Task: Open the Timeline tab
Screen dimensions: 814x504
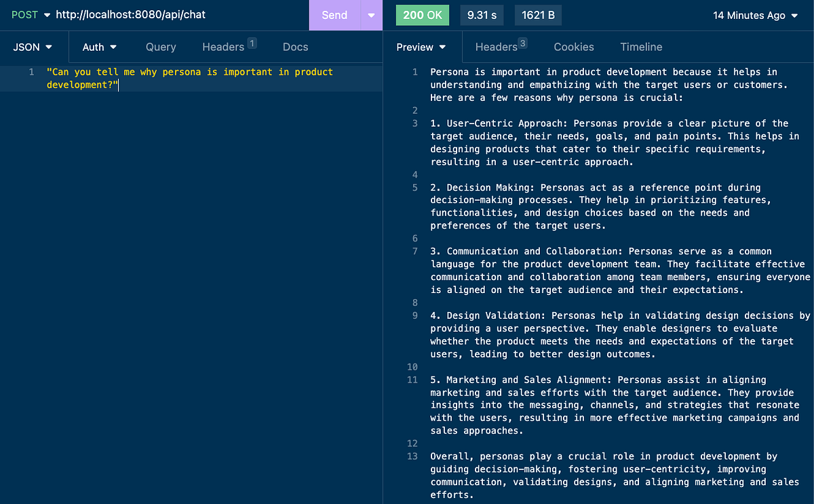Action: click(640, 47)
